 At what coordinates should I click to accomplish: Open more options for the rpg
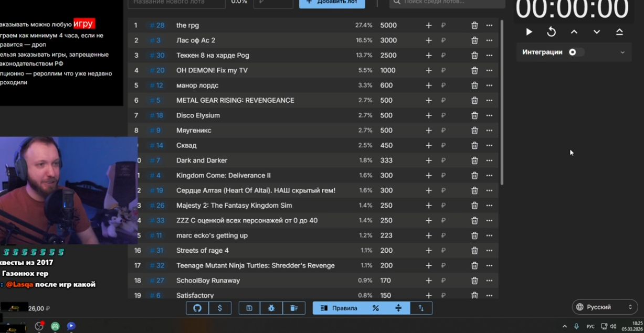489,25
